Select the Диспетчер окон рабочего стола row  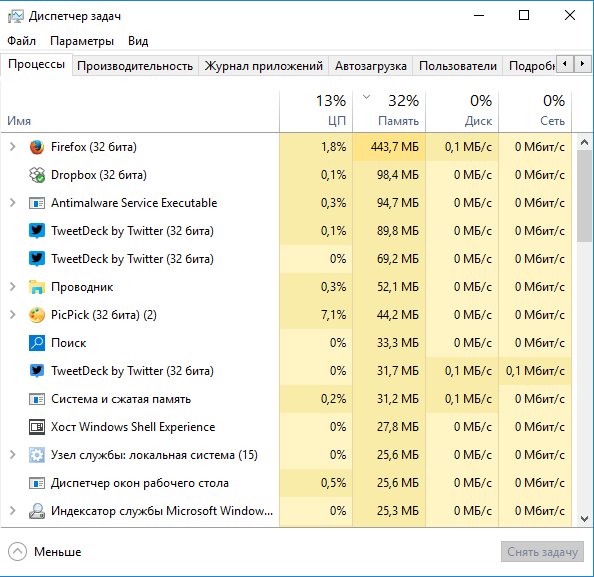pos(286,483)
